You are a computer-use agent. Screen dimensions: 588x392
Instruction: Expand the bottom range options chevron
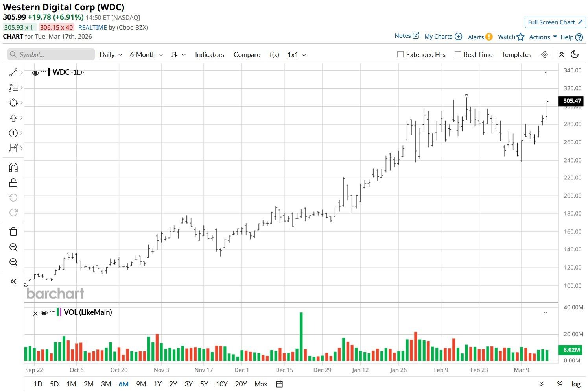pos(542,384)
